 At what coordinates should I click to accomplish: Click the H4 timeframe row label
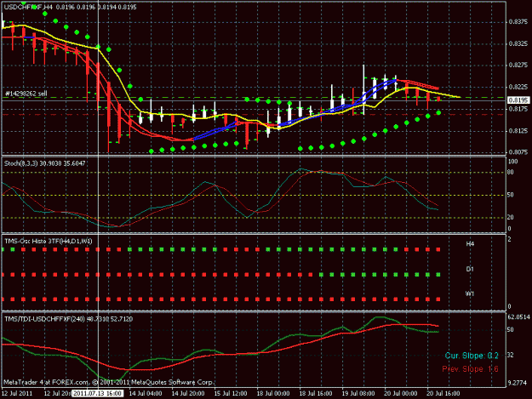[x=470, y=244]
